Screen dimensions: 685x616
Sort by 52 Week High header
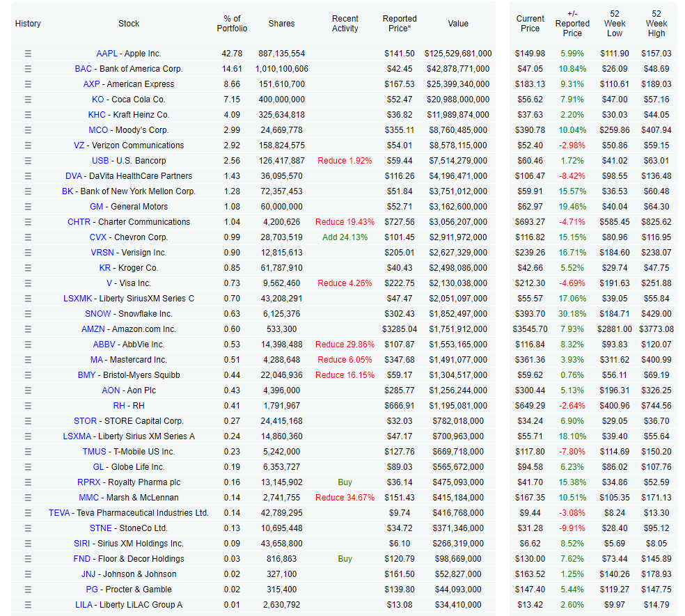point(656,24)
